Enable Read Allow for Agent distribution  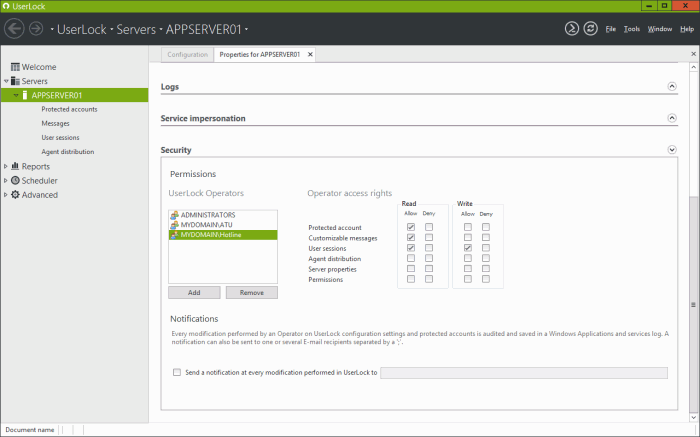pos(411,258)
